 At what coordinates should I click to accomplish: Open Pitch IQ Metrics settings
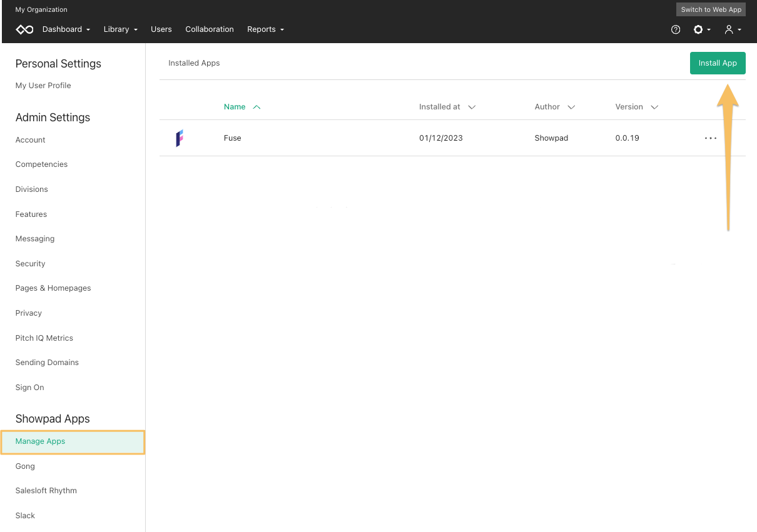(44, 338)
